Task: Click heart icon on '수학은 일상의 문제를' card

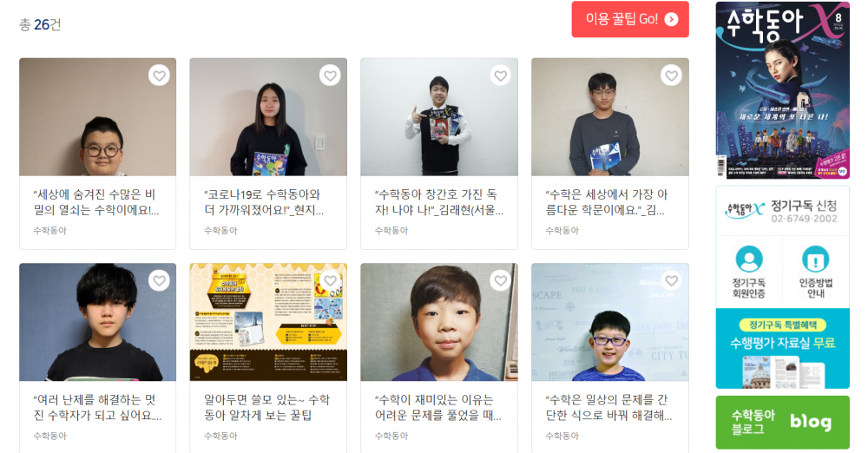Action: pyautogui.click(x=672, y=281)
